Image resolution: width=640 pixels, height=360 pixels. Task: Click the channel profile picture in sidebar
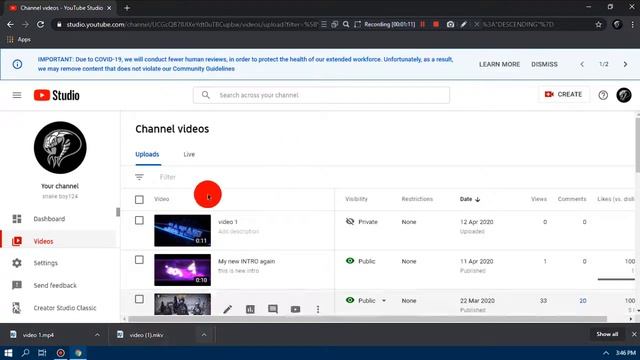coord(60,147)
